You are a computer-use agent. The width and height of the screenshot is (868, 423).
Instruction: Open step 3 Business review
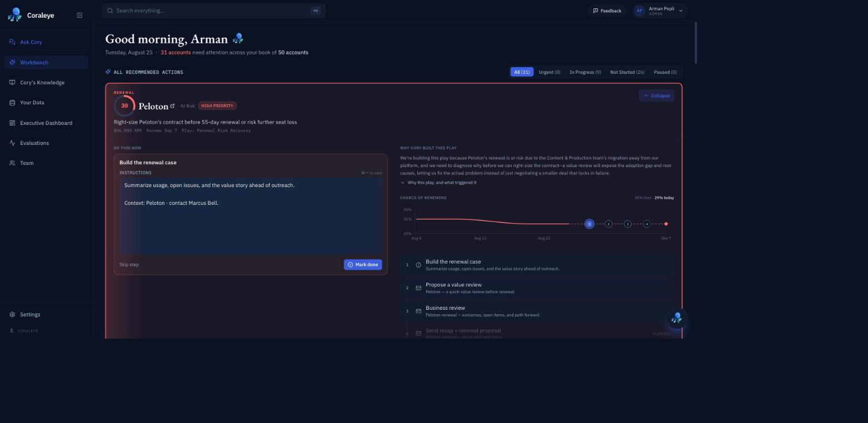[x=537, y=311]
